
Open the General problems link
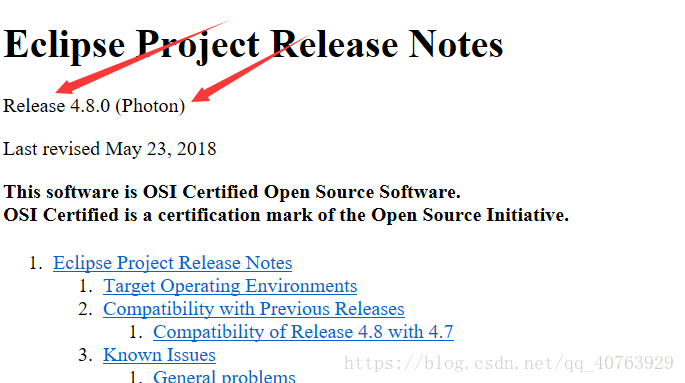tap(224, 376)
